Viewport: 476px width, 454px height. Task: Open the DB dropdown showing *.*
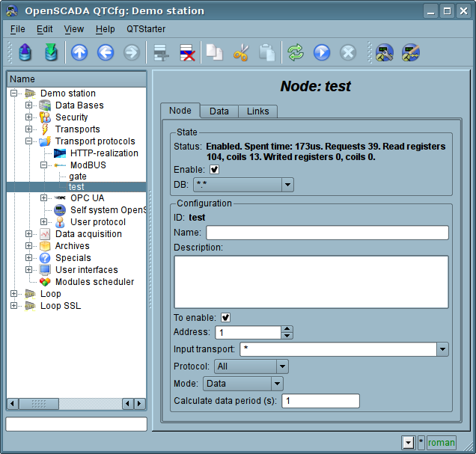(243, 184)
